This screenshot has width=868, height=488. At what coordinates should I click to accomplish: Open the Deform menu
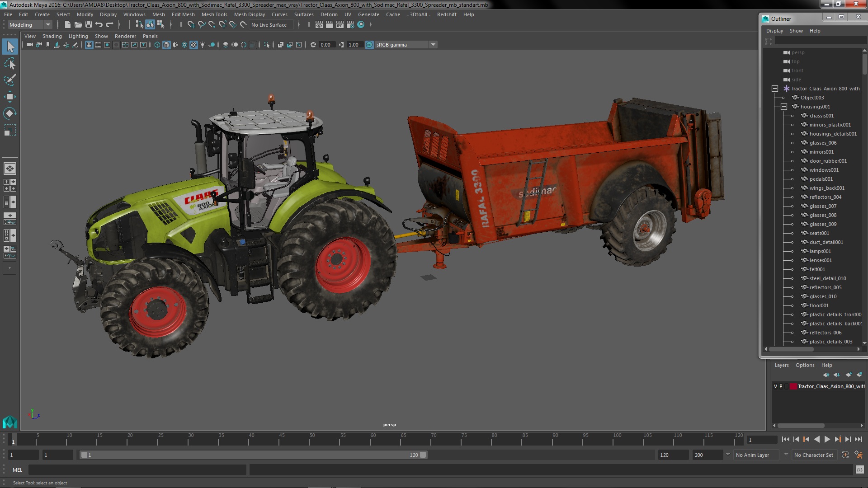click(x=329, y=14)
